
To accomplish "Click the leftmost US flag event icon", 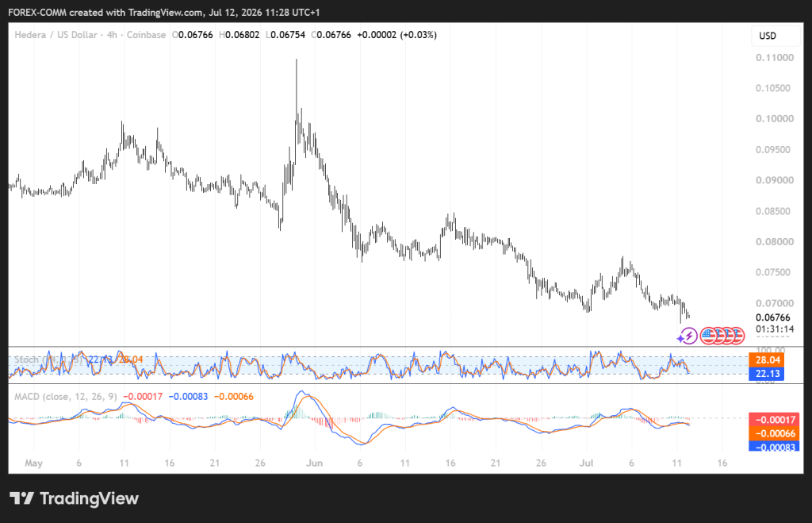I will 708,336.
